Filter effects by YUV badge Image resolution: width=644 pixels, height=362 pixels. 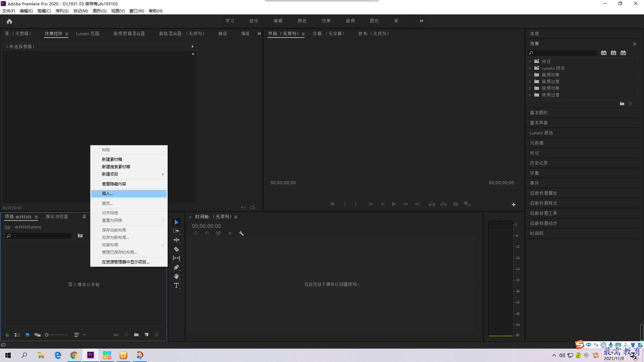coord(623,53)
